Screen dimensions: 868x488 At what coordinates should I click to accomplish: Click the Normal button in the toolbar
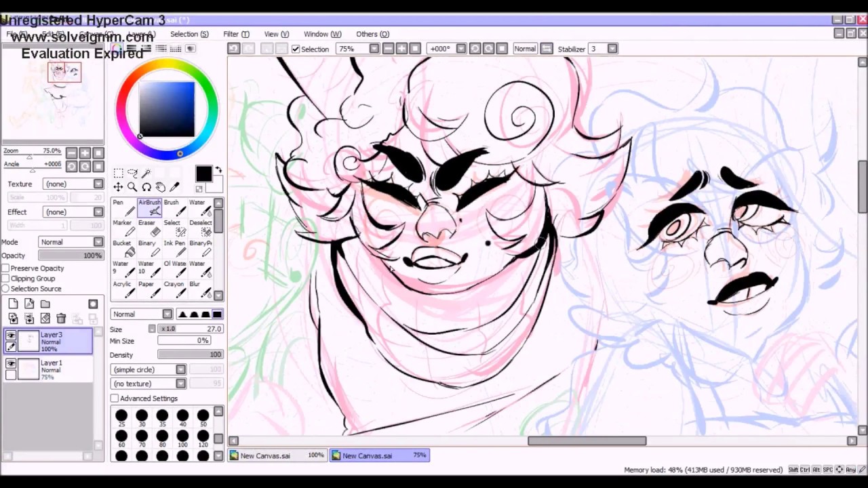click(525, 49)
